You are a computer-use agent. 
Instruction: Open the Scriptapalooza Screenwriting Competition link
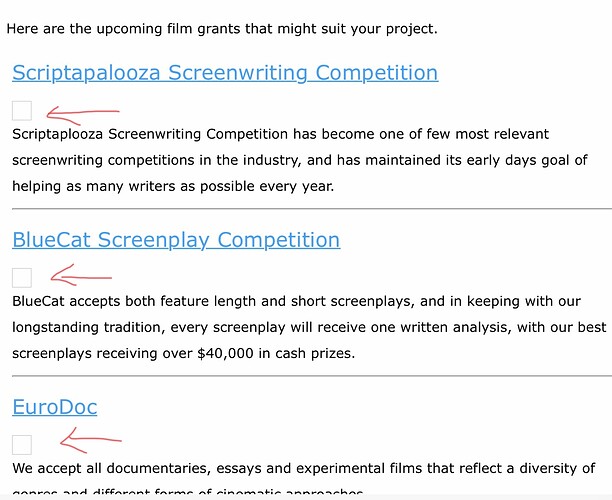coord(225,73)
